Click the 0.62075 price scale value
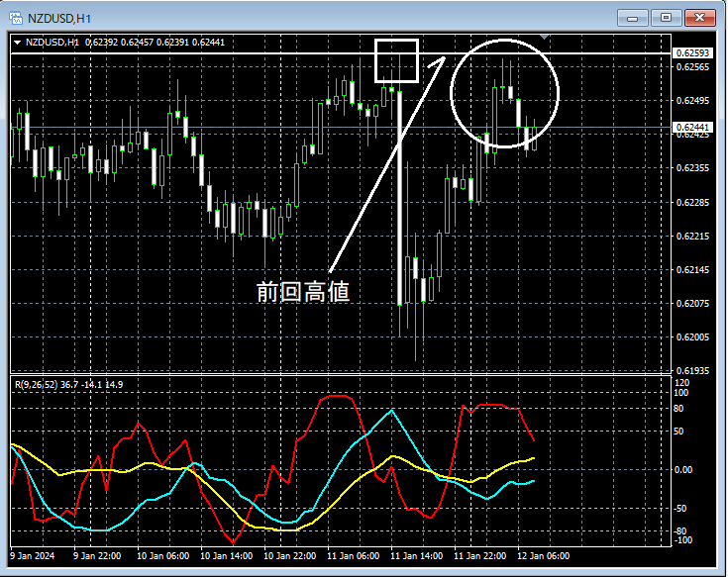 [x=692, y=303]
